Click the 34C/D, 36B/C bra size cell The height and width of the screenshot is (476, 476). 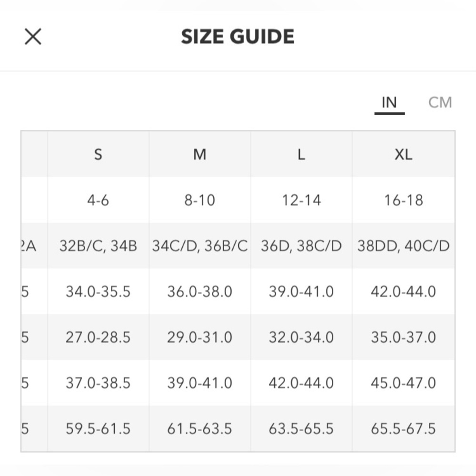pyautogui.click(x=200, y=246)
